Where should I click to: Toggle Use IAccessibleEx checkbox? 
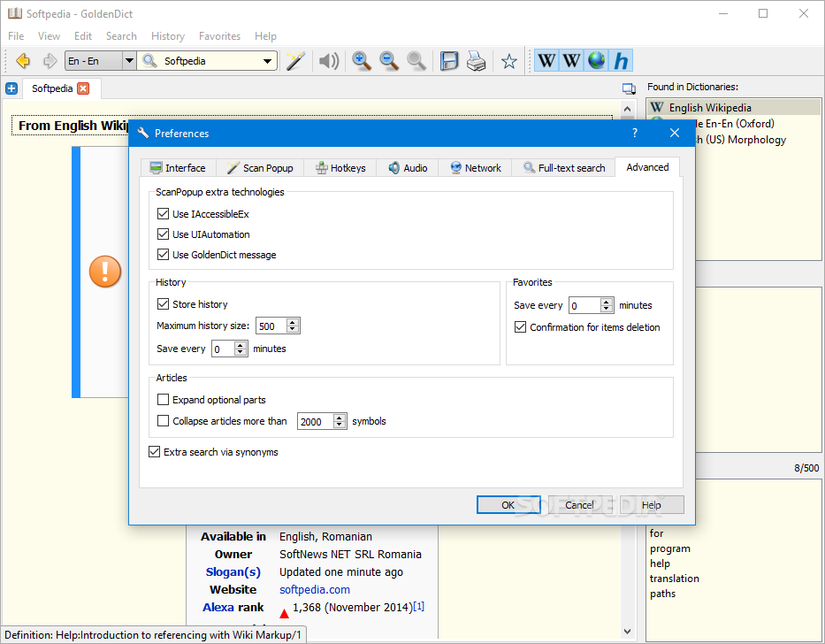tap(163, 214)
